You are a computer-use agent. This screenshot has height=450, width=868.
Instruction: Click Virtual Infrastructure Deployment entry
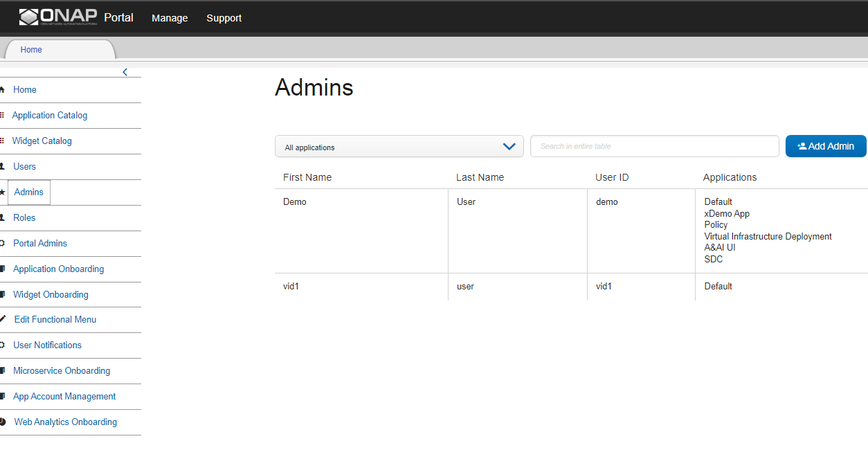(768, 236)
